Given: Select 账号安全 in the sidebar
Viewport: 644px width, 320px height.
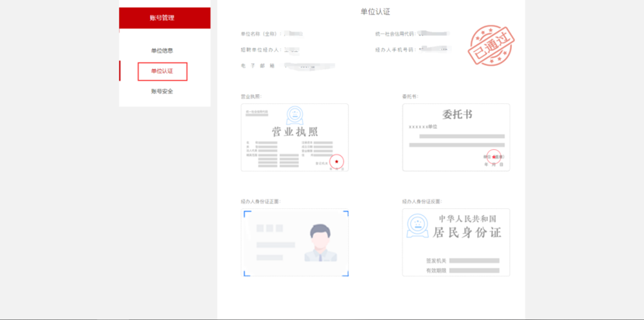Looking at the screenshot, I should tap(162, 91).
